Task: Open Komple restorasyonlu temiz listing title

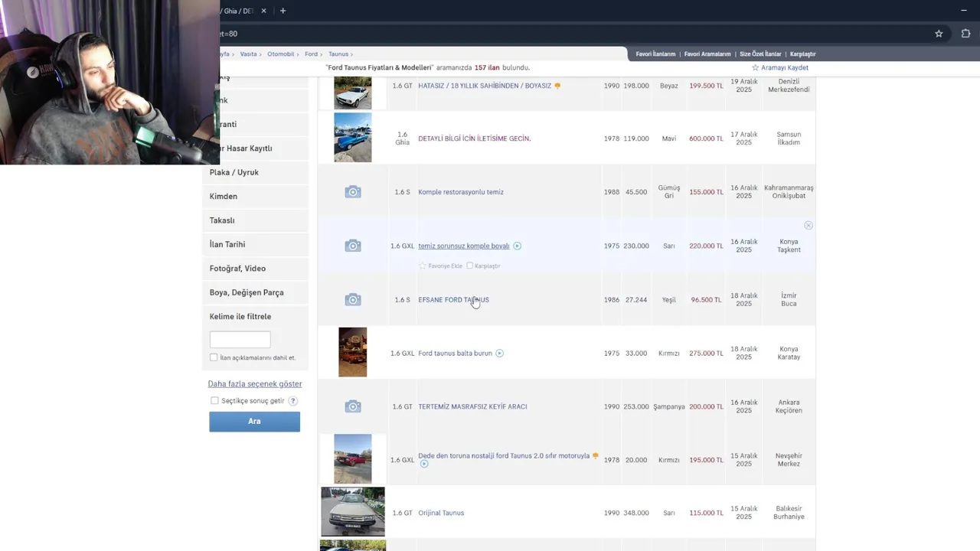Action: point(461,192)
